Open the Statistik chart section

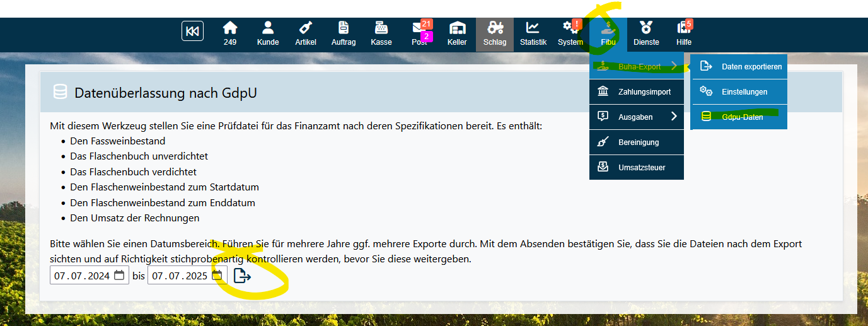tap(533, 34)
